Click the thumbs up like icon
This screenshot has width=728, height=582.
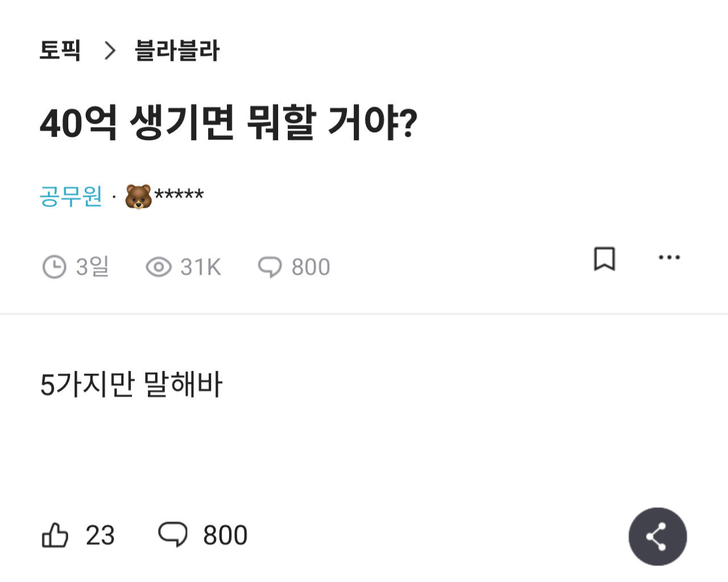[55, 535]
